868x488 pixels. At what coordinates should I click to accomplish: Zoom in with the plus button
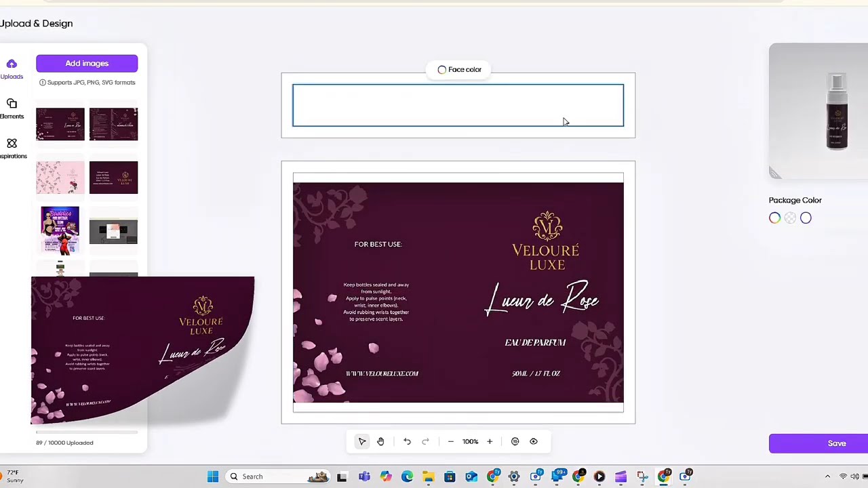pyautogui.click(x=490, y=441)
